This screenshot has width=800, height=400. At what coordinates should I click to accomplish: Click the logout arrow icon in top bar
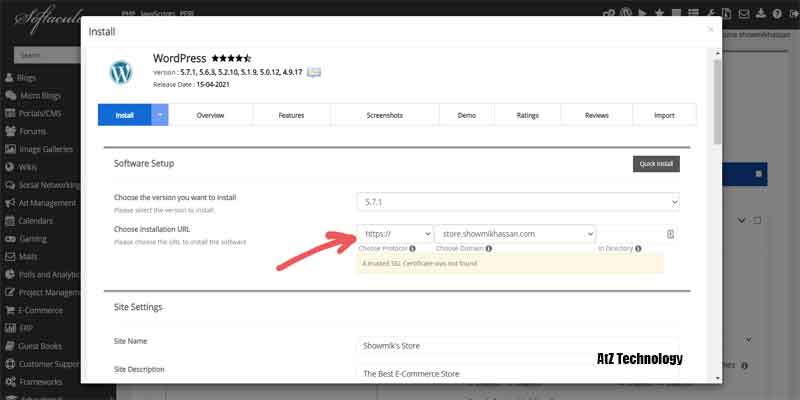[793, 14]
